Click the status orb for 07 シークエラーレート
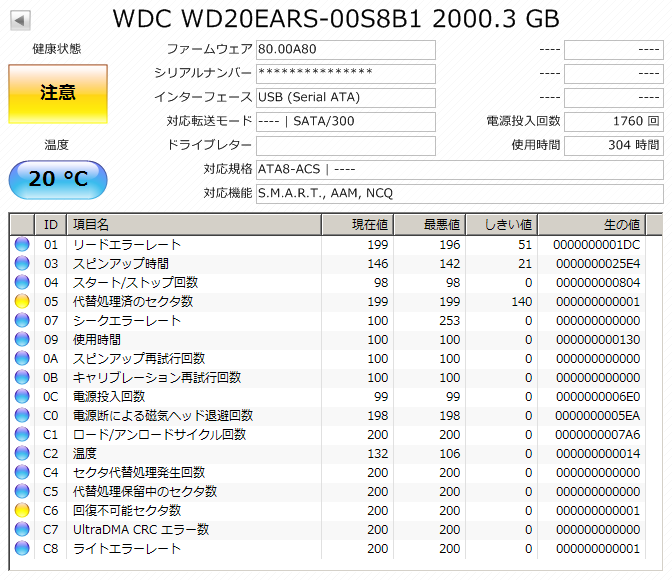Screen dimensions: 672x580 [22, 320]
